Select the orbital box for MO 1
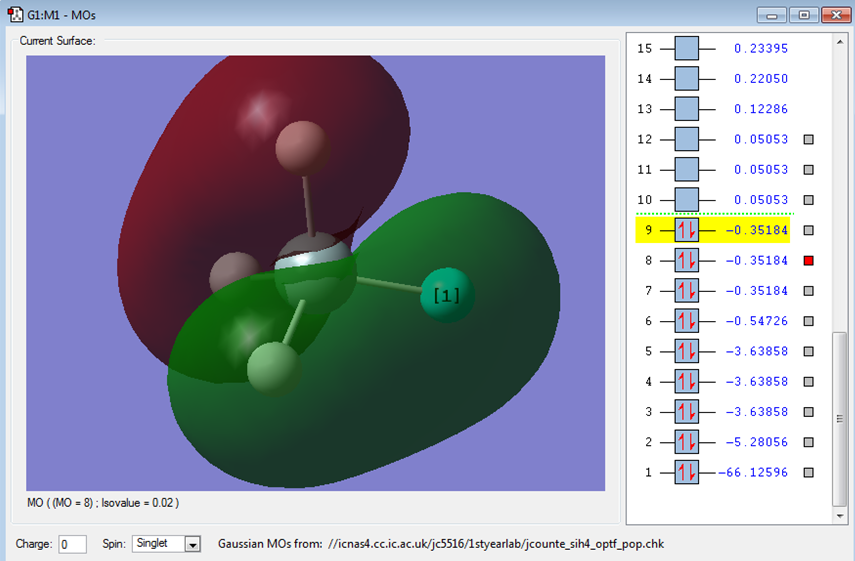 686,472
